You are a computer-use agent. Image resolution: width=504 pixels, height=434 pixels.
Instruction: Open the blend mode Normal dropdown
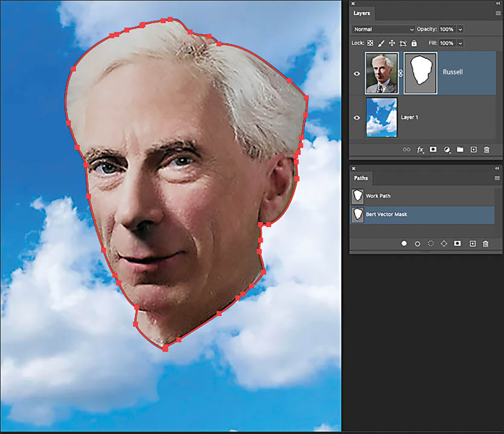click(383, 30)
